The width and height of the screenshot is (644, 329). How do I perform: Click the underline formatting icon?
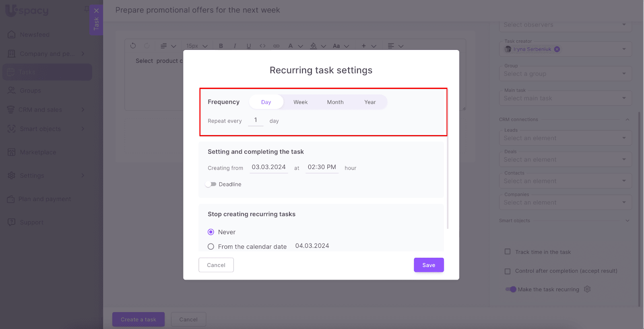coord(249,46)
